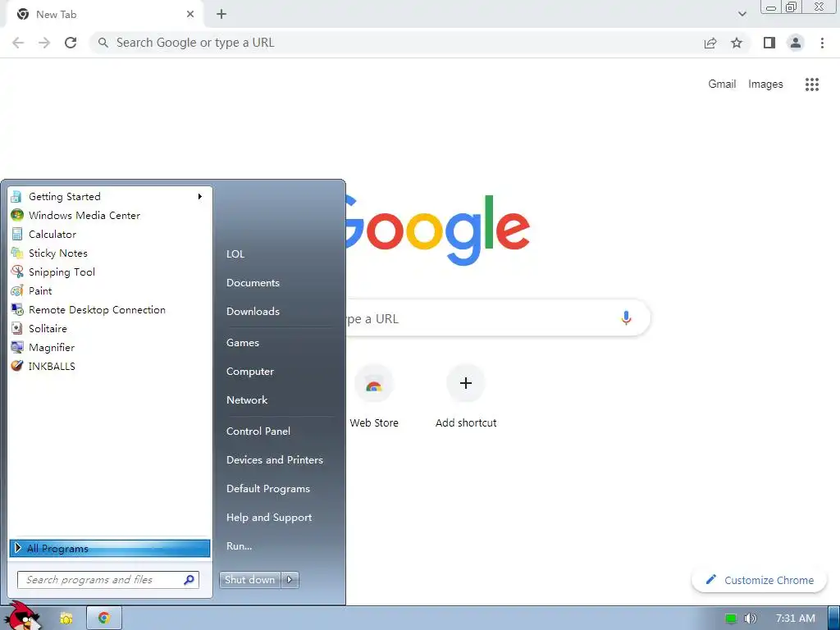Click the Chrome forward arrow
Viewport: 840px width, 630px height.
click(44, 43)
